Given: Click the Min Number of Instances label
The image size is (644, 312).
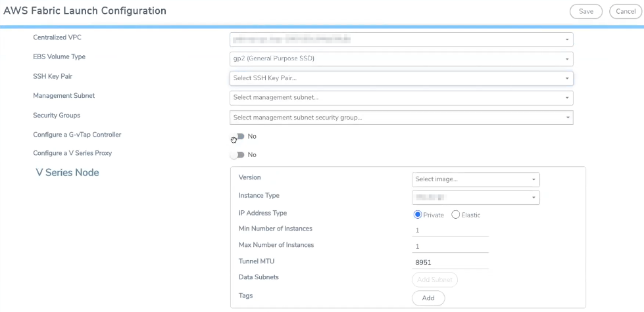Looking at the screenshot, I should coord(276,229).
